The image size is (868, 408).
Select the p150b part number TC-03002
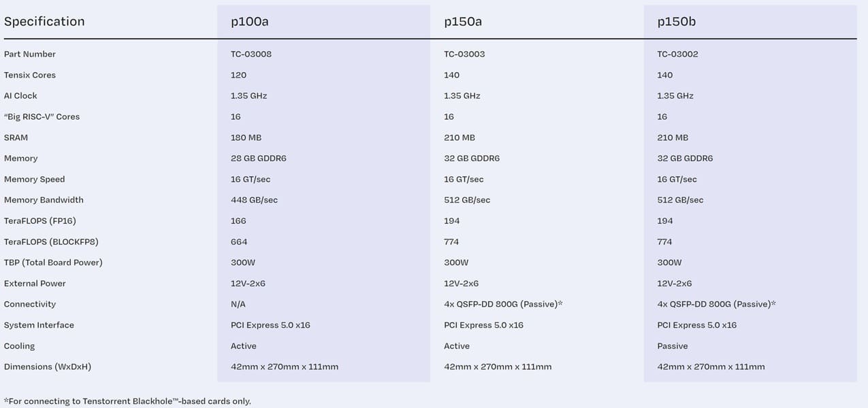pyautogui.click(x=677, y=54)
